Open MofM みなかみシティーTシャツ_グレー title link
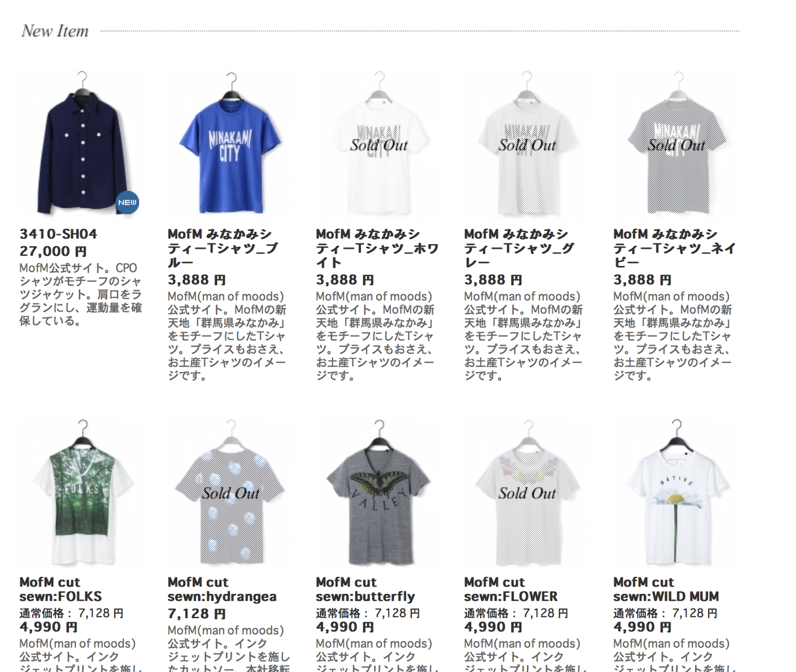Screen dimensions: 796x672 tap(520, 249)
